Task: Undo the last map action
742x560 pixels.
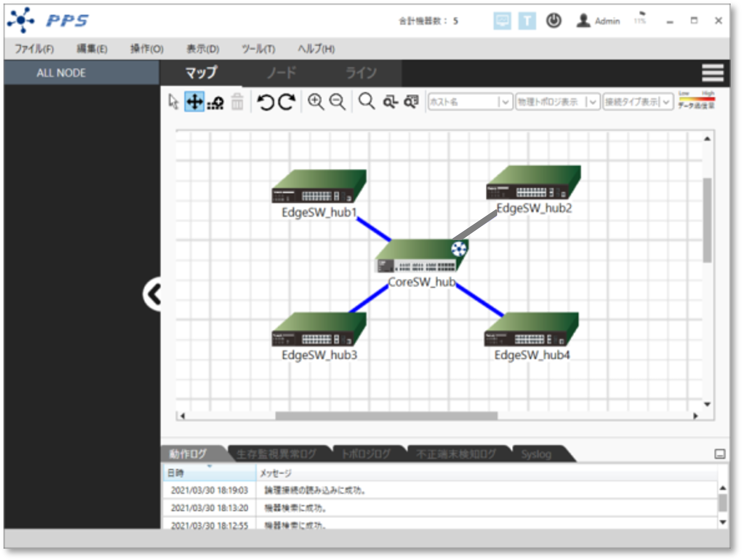Action: coord(266,102)
